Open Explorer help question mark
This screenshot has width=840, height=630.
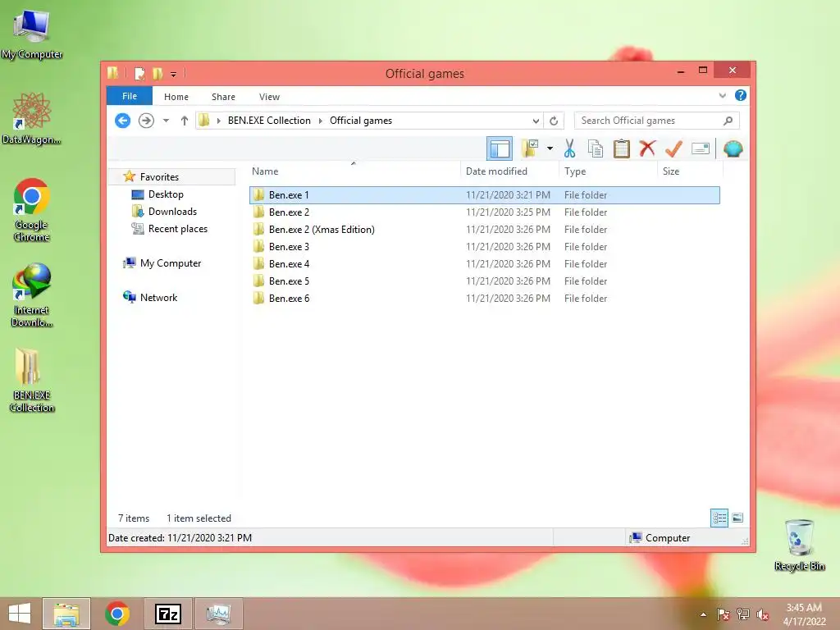point(741,95)
